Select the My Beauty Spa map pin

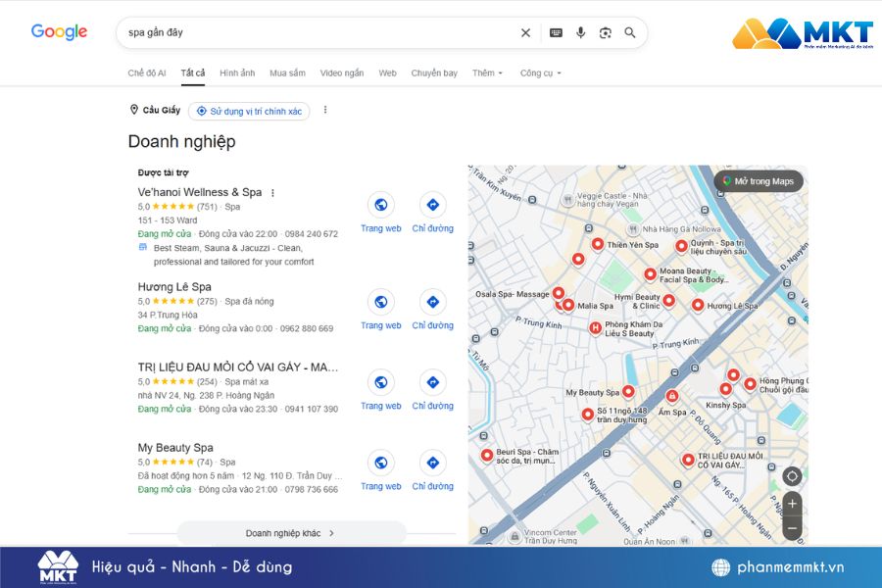pyautogui.click(x=628, y=391)
